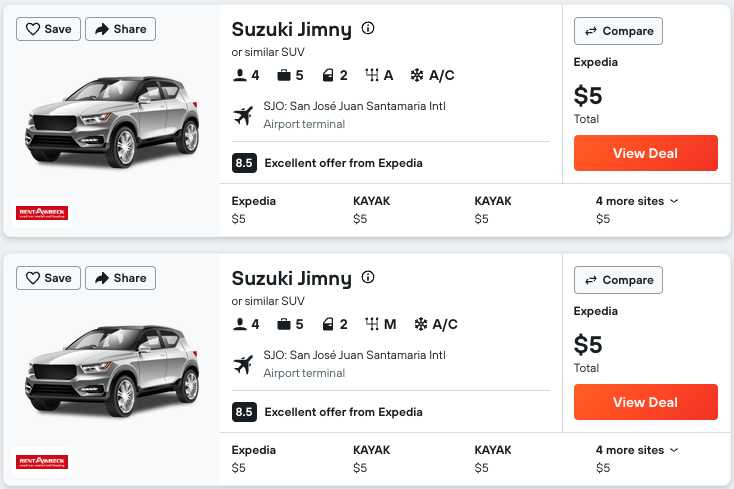Share the manual Suzuki Jimny listing
734x489 pixels.
120,278
